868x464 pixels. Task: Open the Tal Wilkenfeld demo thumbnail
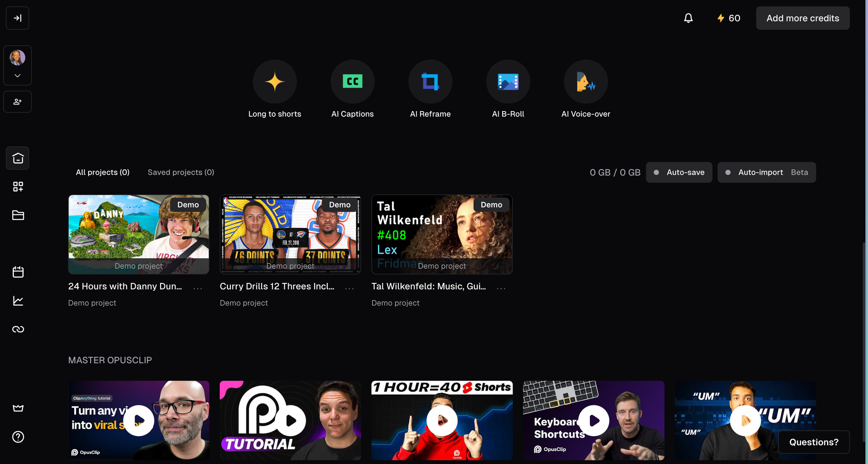pyautogui.click(x=442, y=234)
